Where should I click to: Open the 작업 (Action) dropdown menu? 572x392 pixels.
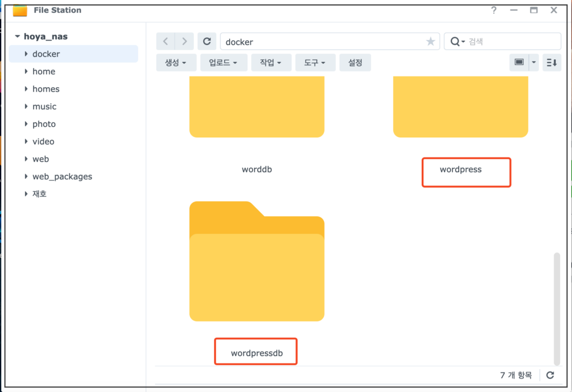pos(271,63)
